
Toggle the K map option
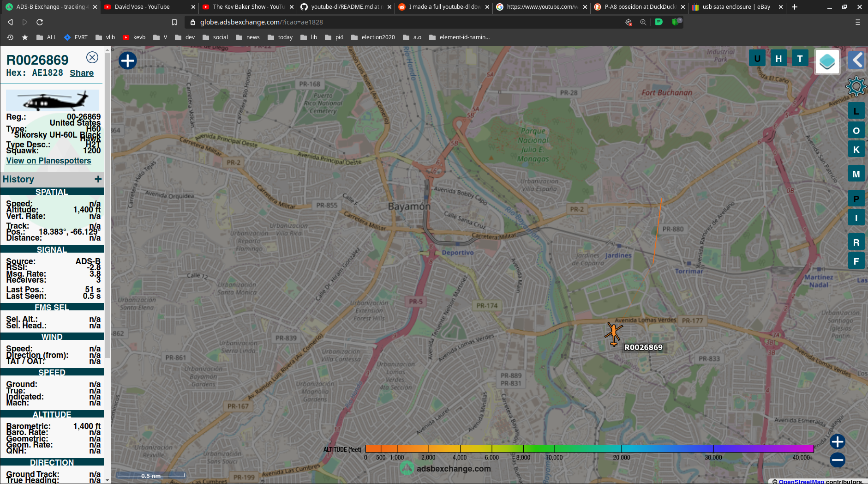(x=856, y=150)
